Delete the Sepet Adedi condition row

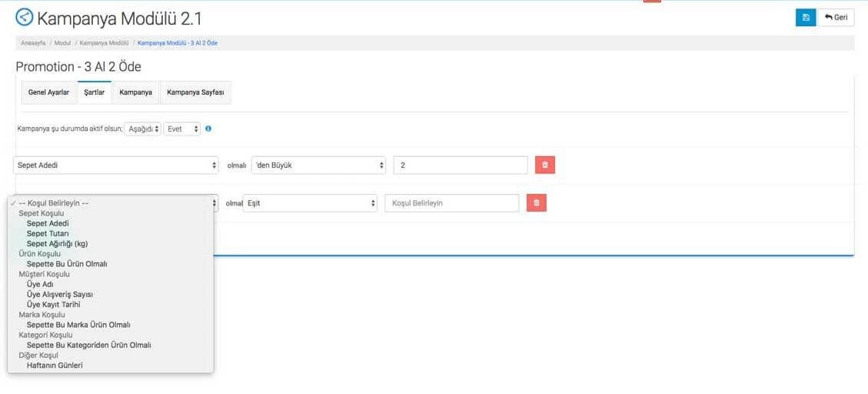544,165
